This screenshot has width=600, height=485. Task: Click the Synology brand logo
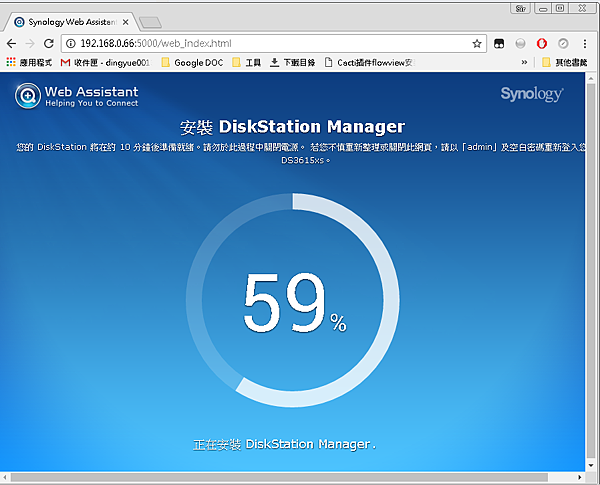point(532,94)
